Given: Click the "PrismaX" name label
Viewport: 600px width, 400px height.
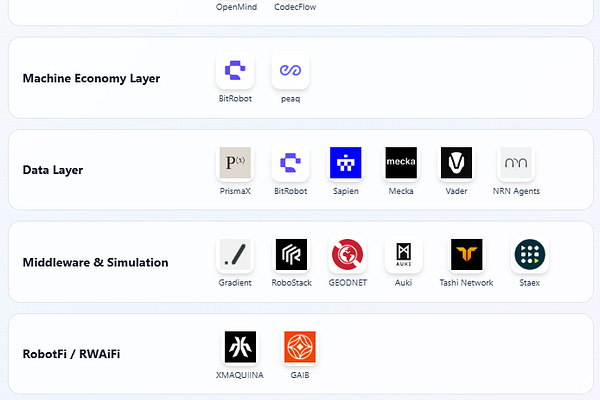Looking at the screenshot, I should 235,191.
